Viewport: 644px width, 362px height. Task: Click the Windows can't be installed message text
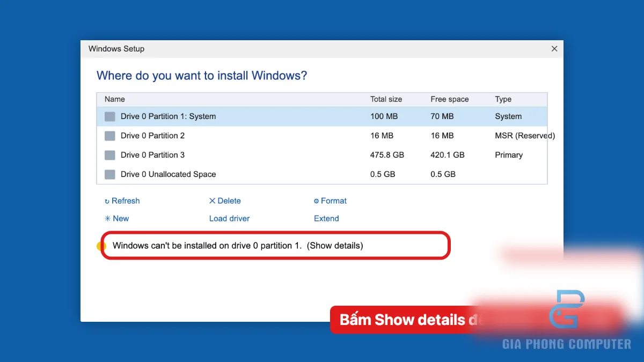pos(207,246)
